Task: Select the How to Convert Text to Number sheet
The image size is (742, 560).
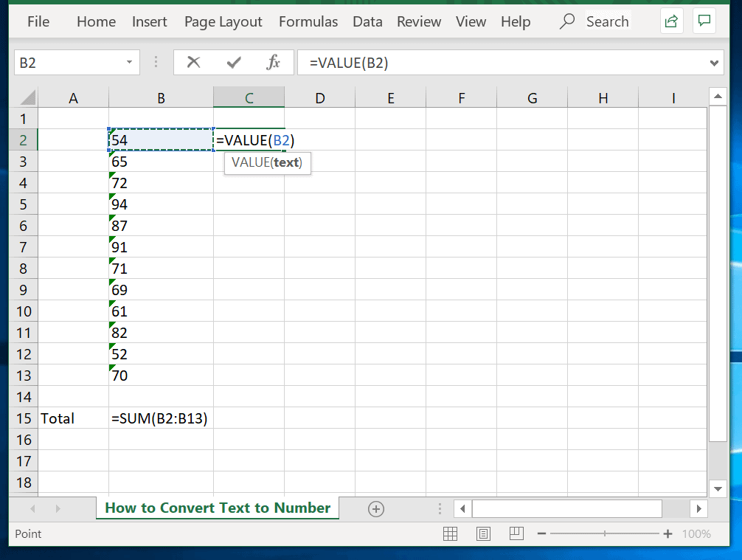Action: pyautogui.click(x=217, y=508)
